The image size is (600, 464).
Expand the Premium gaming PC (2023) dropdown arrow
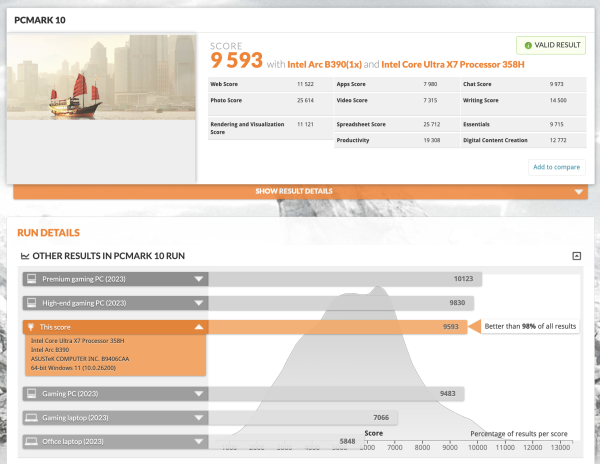[x=199, y=279]
